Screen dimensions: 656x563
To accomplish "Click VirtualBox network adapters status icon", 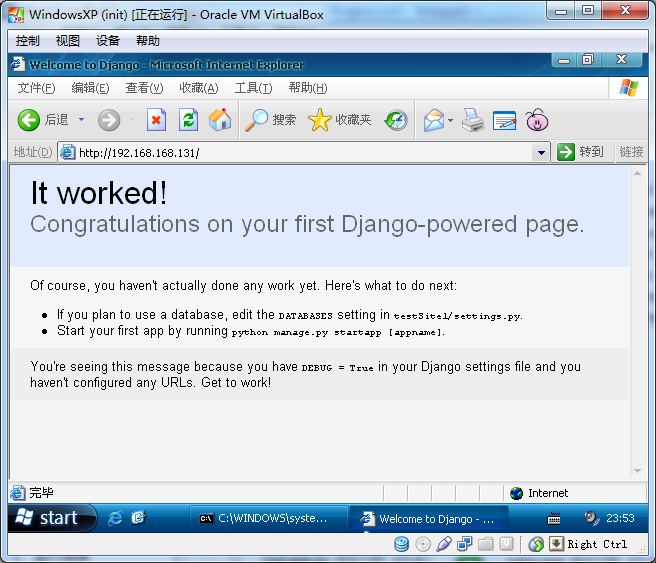I will click(464, 544).
